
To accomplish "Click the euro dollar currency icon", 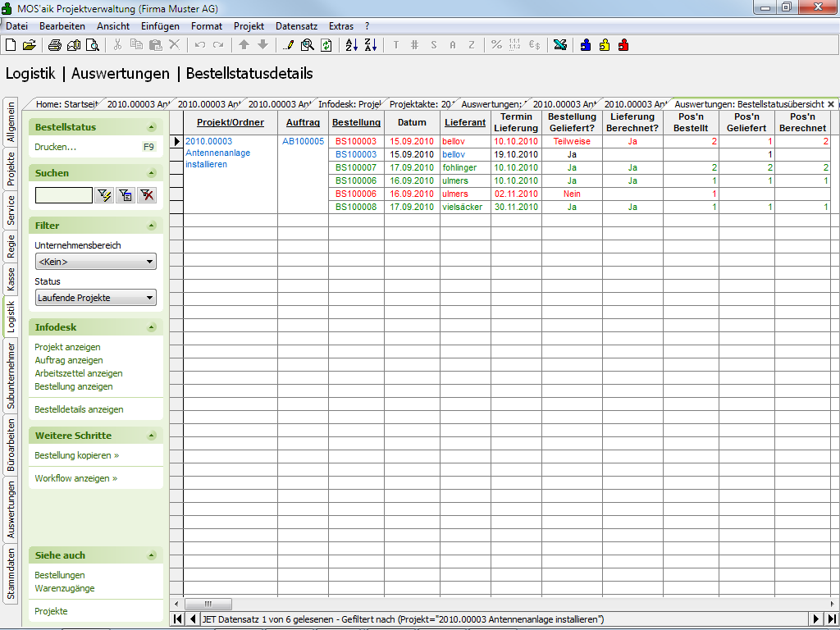I will click(x=534, y=46).
